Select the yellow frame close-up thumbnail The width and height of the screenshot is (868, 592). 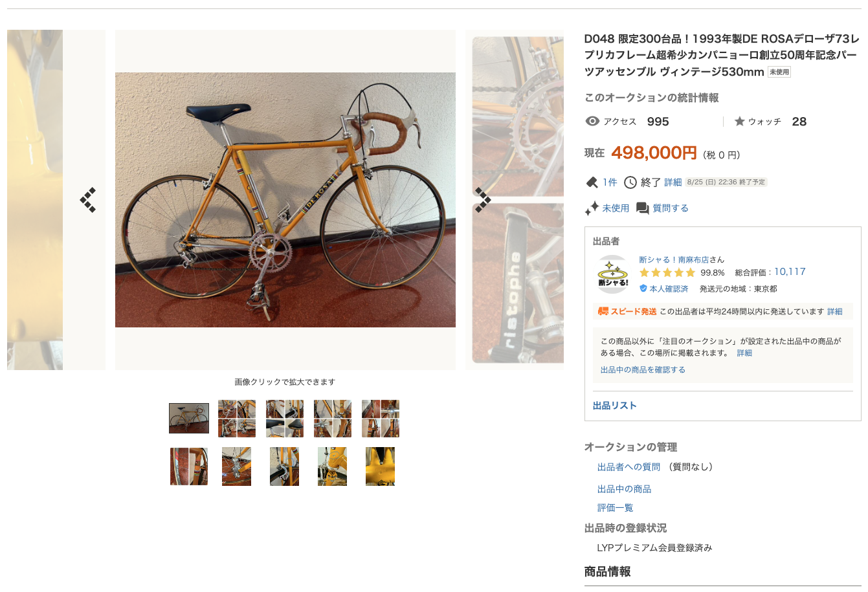coord(380,466)
